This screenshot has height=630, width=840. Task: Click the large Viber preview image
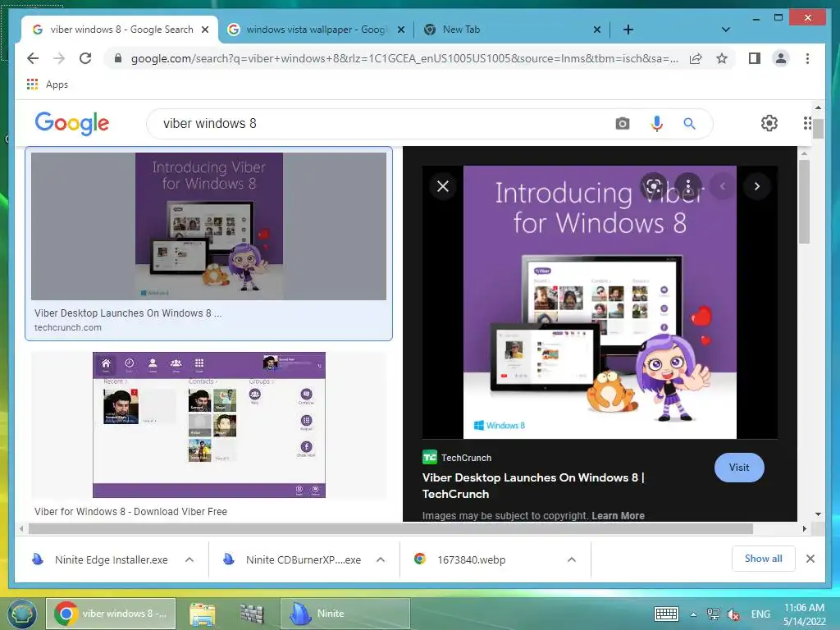pyautogui.click(x=600, y=302)
